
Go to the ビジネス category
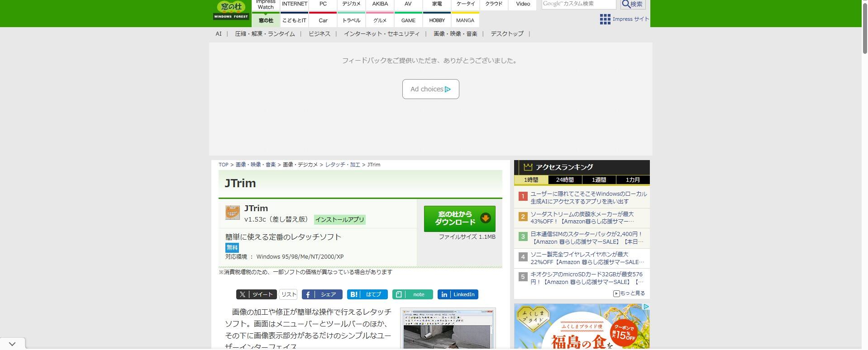(320, 33)
